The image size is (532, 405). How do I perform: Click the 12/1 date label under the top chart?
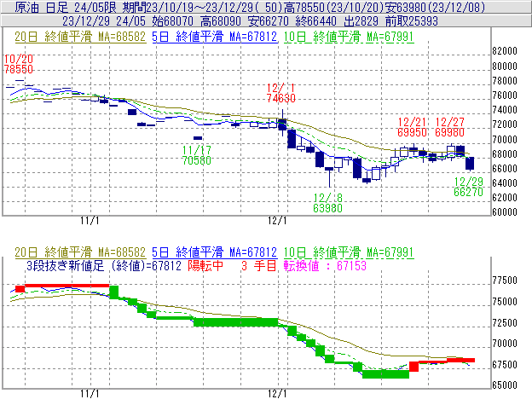point(277,221)
